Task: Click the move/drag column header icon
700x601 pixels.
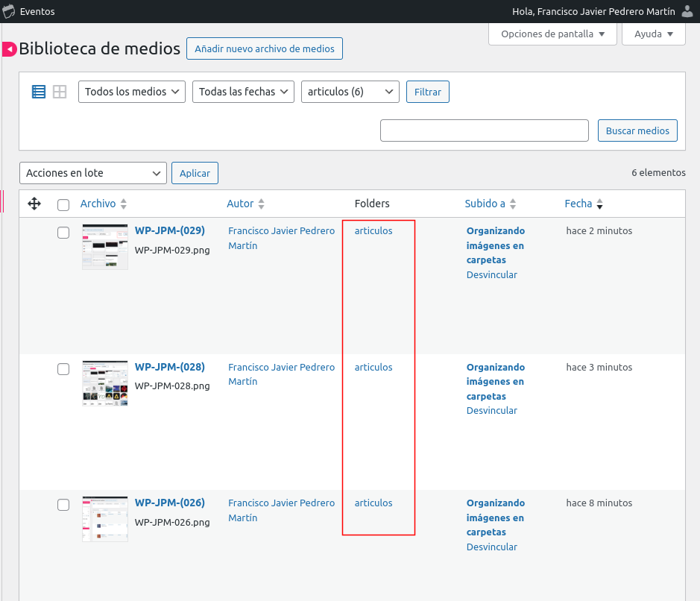Action: click(34, 204)
